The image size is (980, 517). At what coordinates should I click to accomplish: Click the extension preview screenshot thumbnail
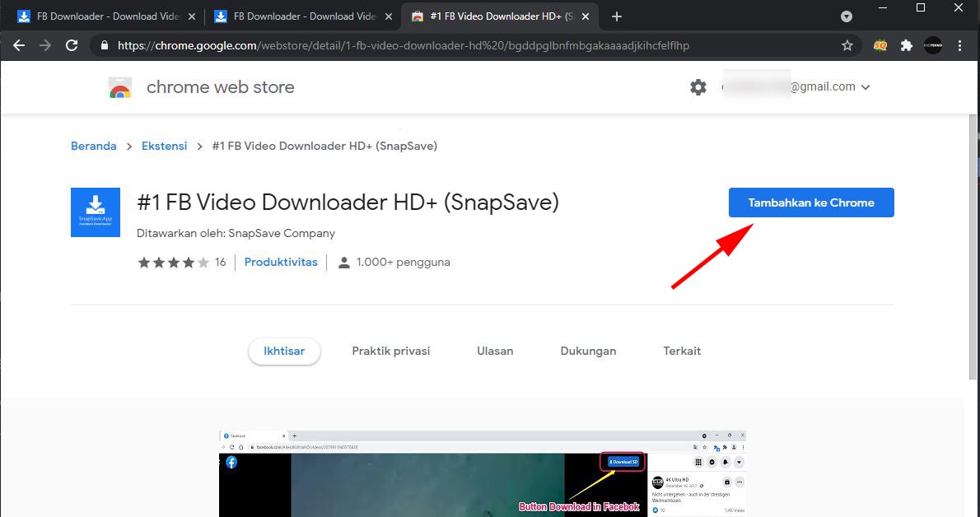point(482,473)
